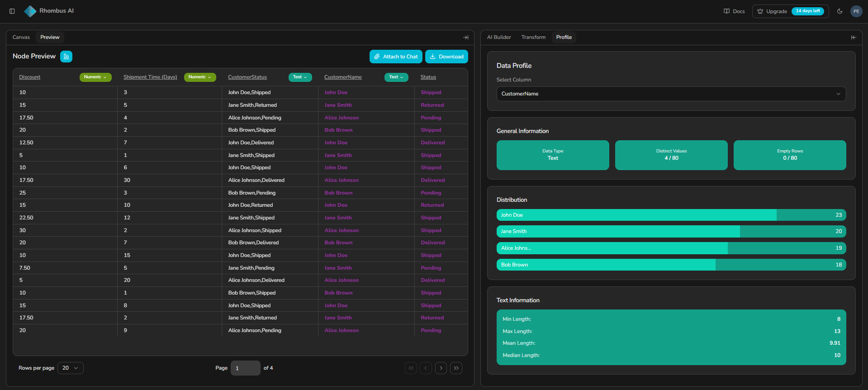Viewport: 868px width, 390px height.
Task: Toggle the sidebar panel icon
Action: click(x=12, y=11)
